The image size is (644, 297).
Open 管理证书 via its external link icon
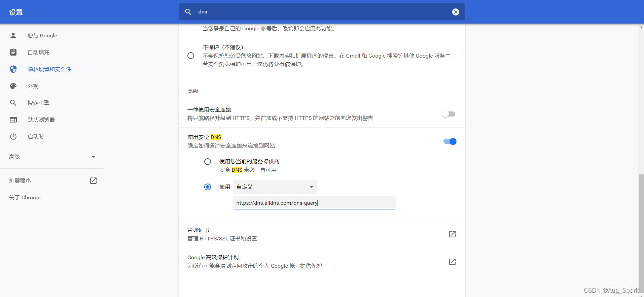453,234
